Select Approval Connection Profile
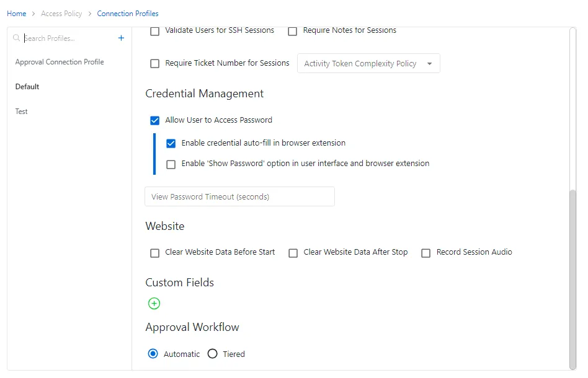Screen dimensions: 588x378 tap(60, 62)
